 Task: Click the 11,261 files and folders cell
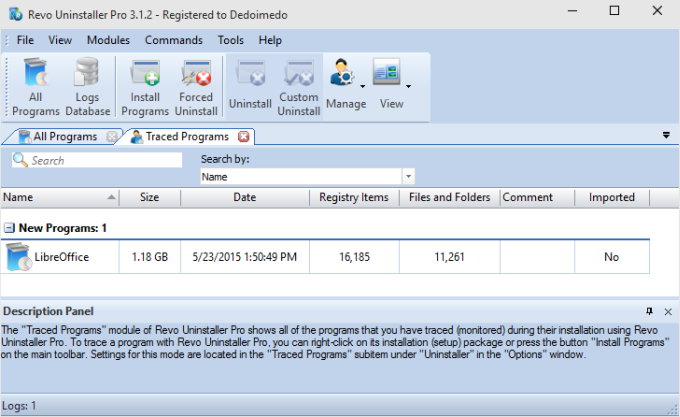[449, 257]
